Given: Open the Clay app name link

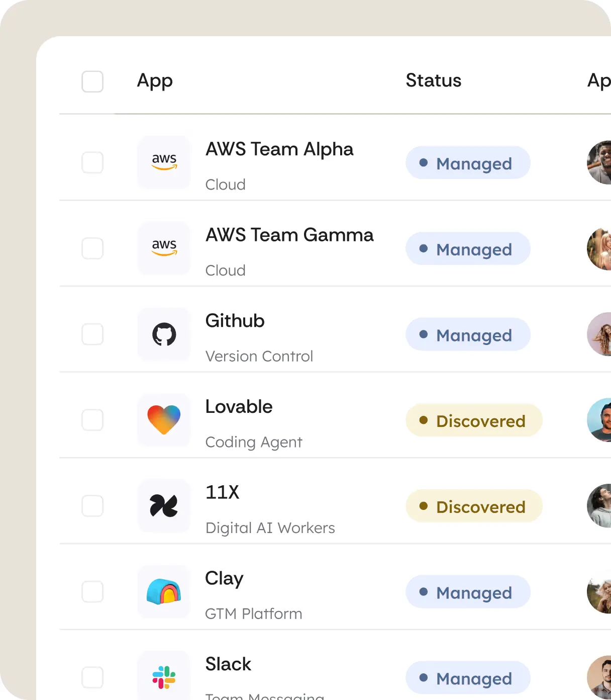Looking at the screenshot, I should pos(224,578).
